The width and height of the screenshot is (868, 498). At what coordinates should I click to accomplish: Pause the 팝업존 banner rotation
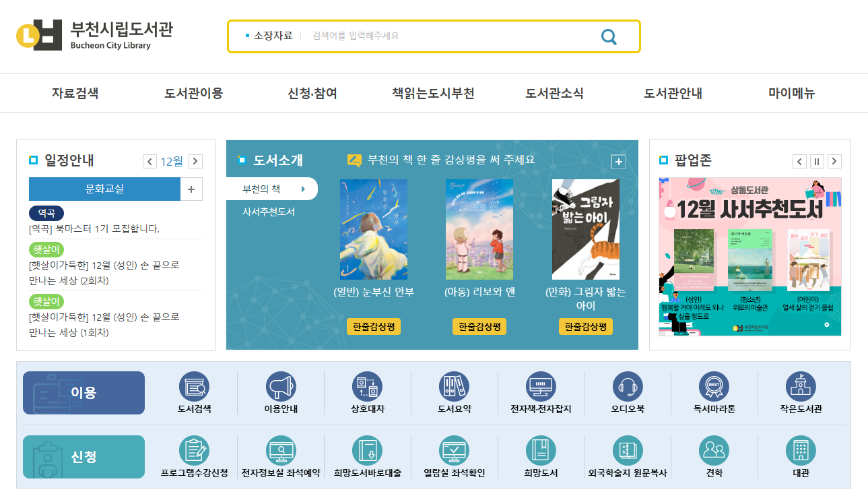coord(817,161)
